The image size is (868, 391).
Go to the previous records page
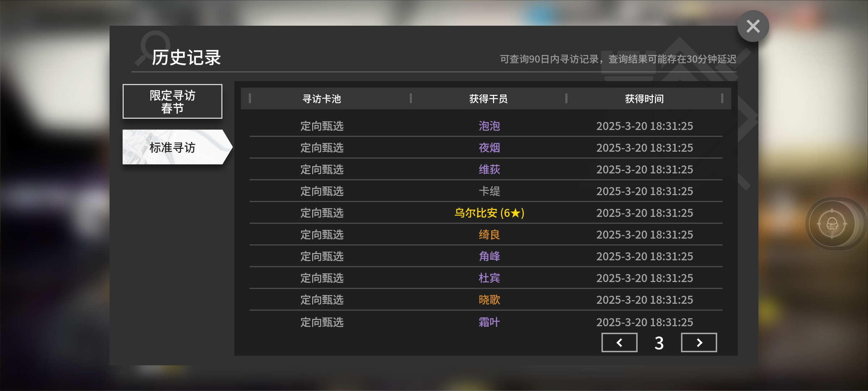point(619,342)
